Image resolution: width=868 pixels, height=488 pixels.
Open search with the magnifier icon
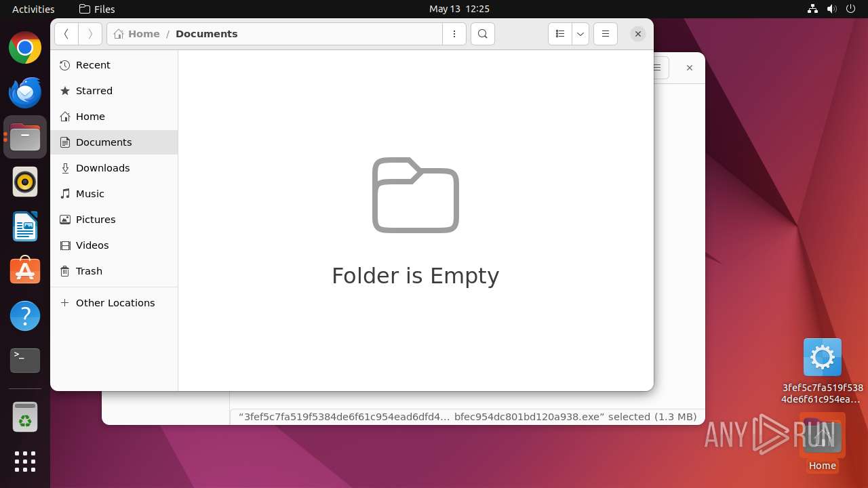coord(483,34)
